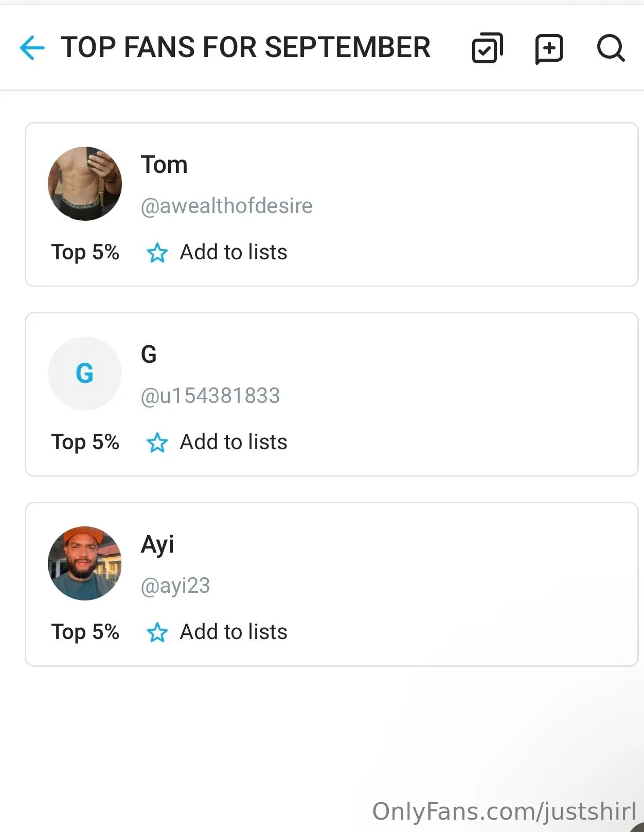Open Ayi's profile picture

[85, 563]
